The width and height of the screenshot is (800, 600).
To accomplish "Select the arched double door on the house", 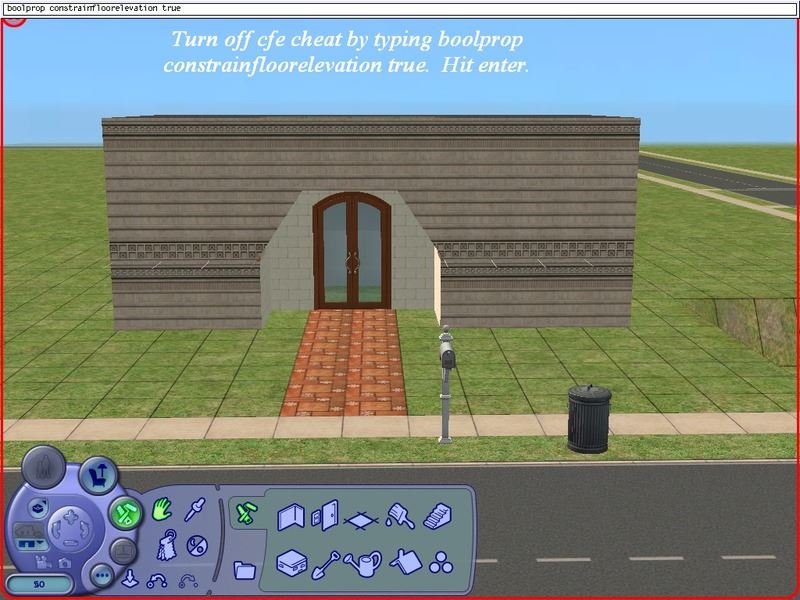I will 352,251.
